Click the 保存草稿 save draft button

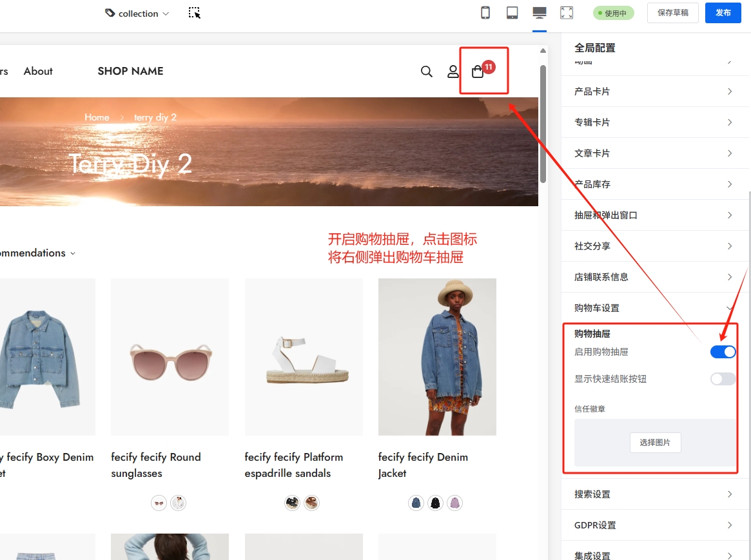tap(672, 13)
